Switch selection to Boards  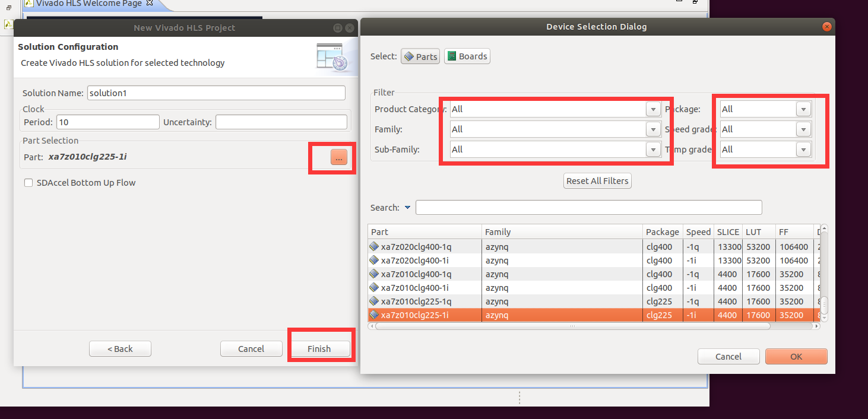tap(467, 56)
